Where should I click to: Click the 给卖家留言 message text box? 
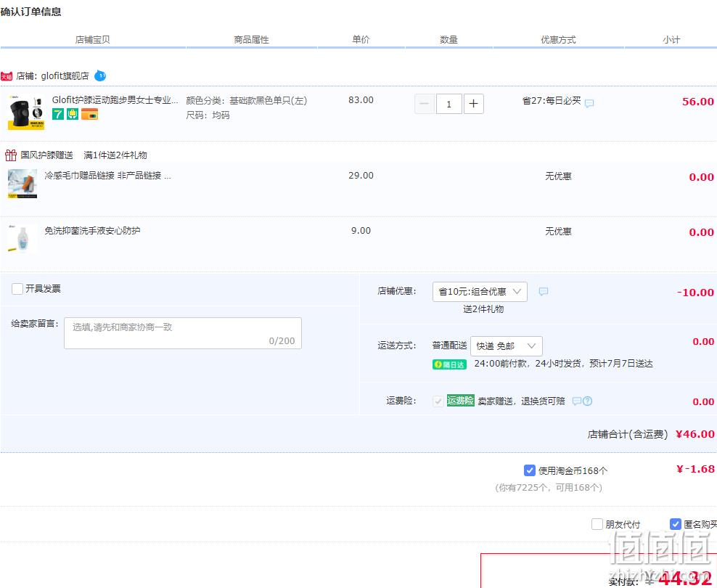(x=183, y=333)
